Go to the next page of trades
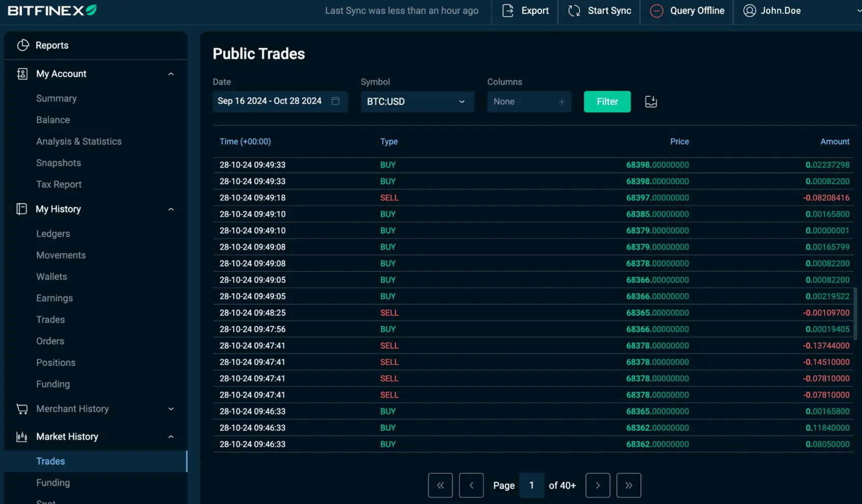The height and width of the screenshot is (504, 862). click(x=598, y=485)
